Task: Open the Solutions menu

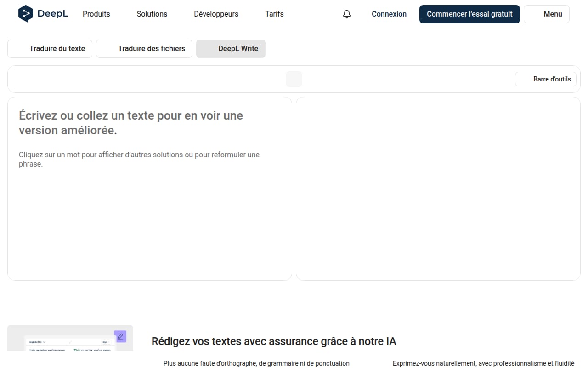Action: pyautogui.click(x=152, y=14)
